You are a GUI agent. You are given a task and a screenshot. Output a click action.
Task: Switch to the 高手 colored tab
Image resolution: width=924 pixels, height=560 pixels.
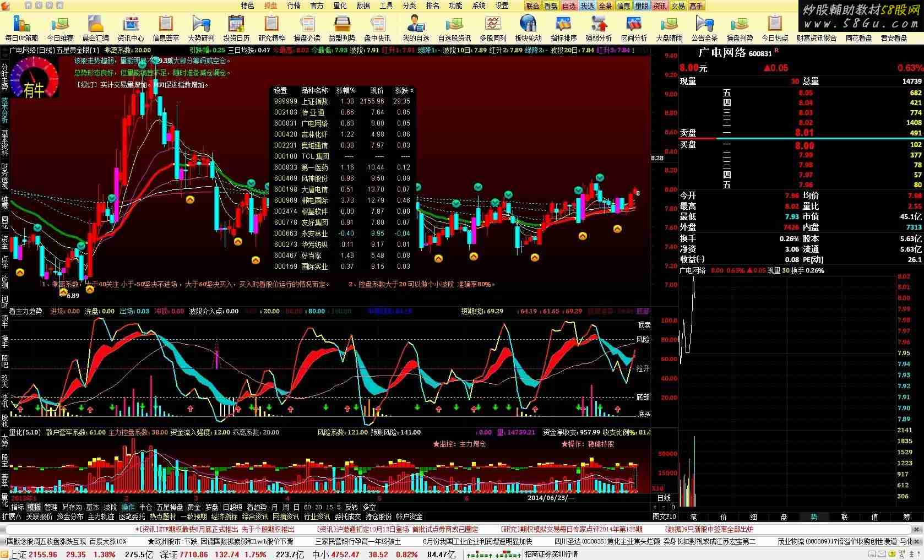click(696, 6)
